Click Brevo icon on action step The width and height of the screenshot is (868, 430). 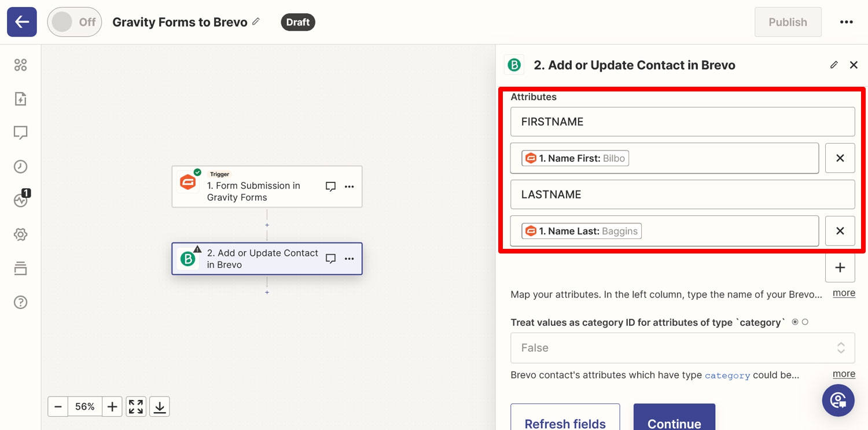click(x=188, y=259)
